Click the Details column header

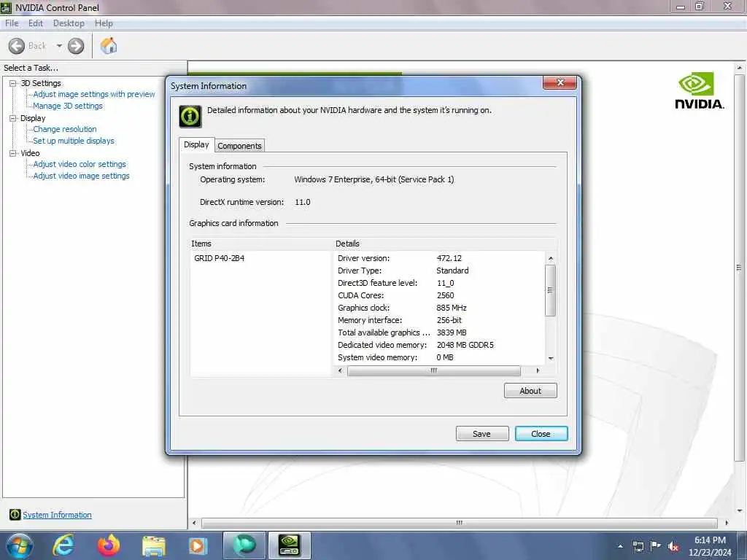click(x=444, y=244)
